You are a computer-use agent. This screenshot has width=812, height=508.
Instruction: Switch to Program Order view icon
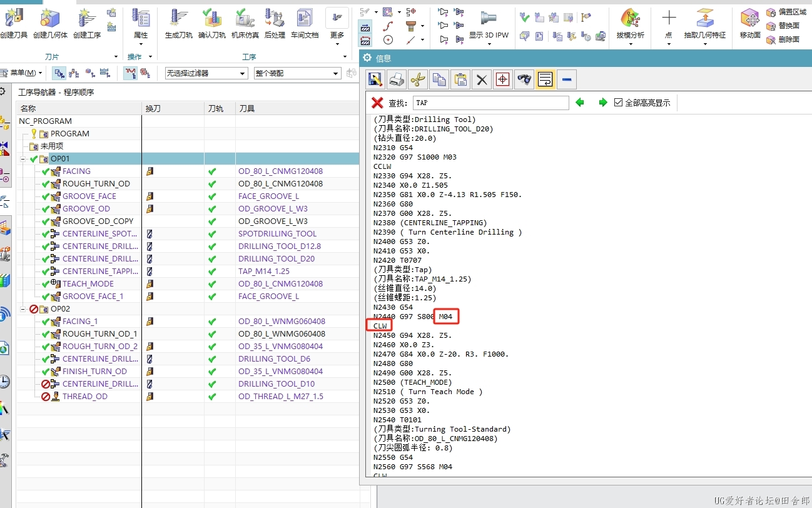point(59,73)
